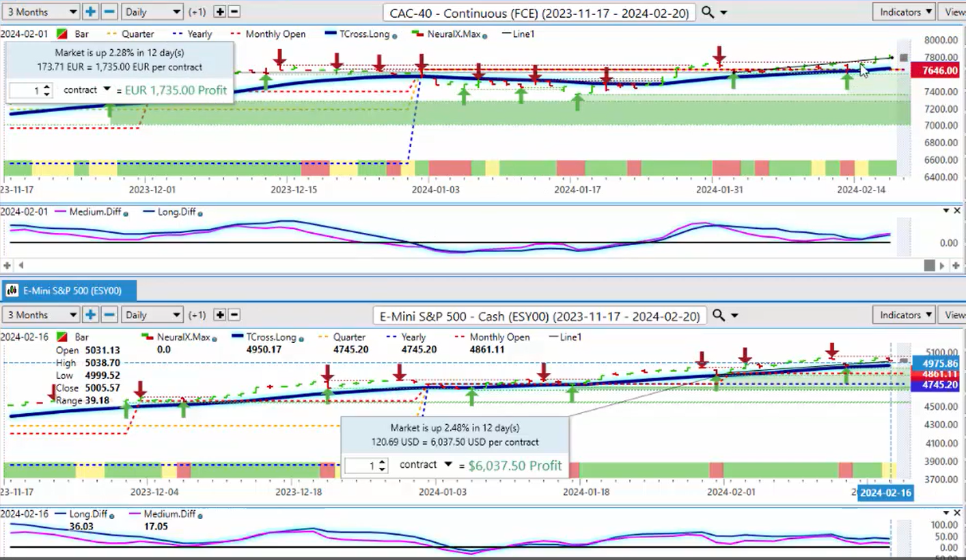
Task: Zoom out CAC-40 chart with minus button
Action: point(109,12)
